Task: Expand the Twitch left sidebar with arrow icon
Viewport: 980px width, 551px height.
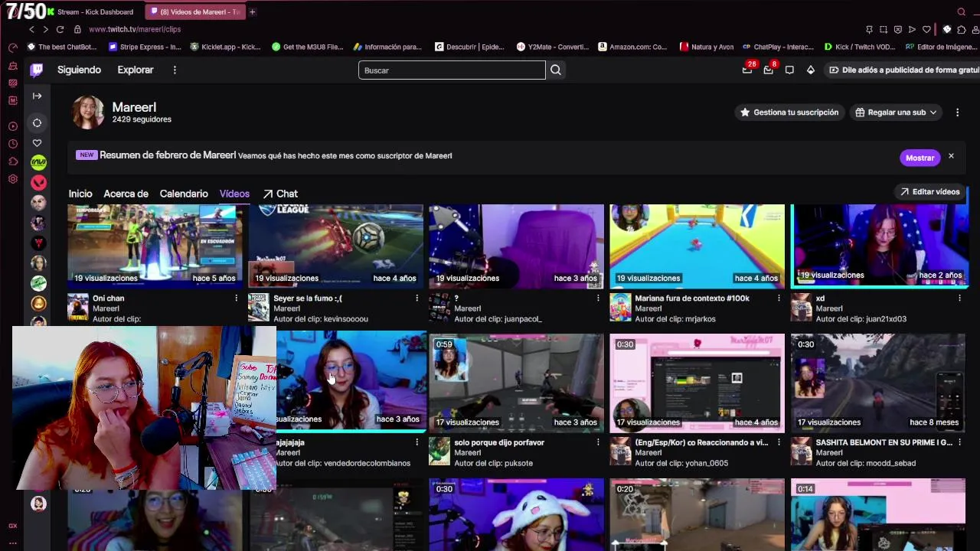Action: (x=37, y=96)
